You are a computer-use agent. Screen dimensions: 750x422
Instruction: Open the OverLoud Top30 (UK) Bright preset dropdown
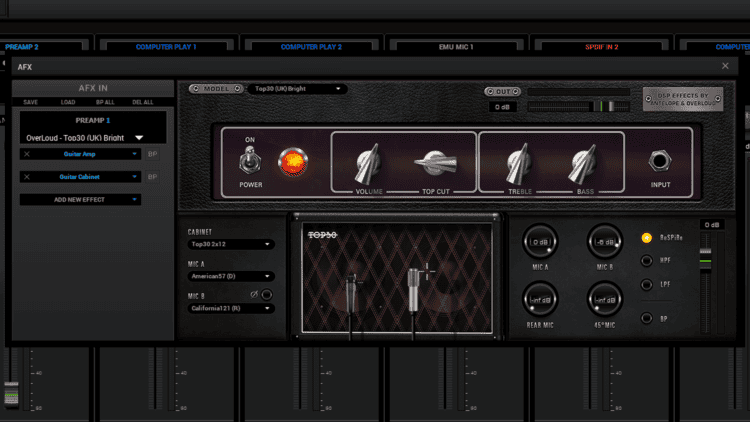[85, 138]
